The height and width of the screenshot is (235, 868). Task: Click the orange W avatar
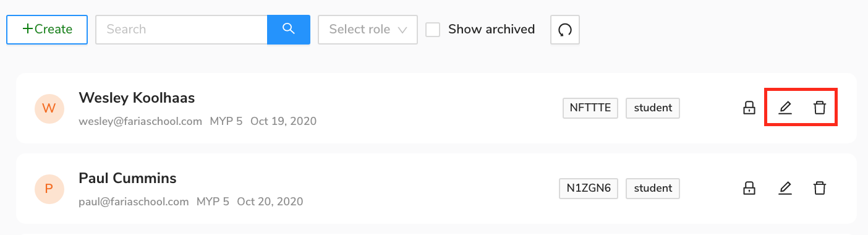49,109
